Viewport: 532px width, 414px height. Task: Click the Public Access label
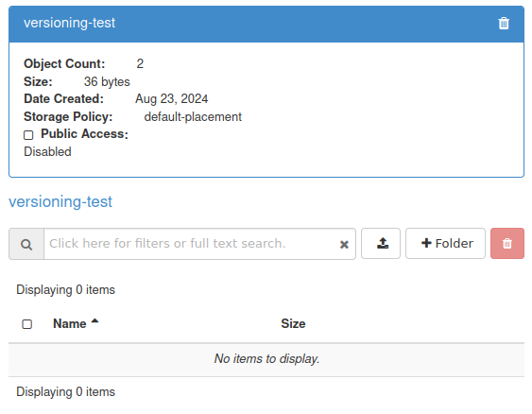84,133
